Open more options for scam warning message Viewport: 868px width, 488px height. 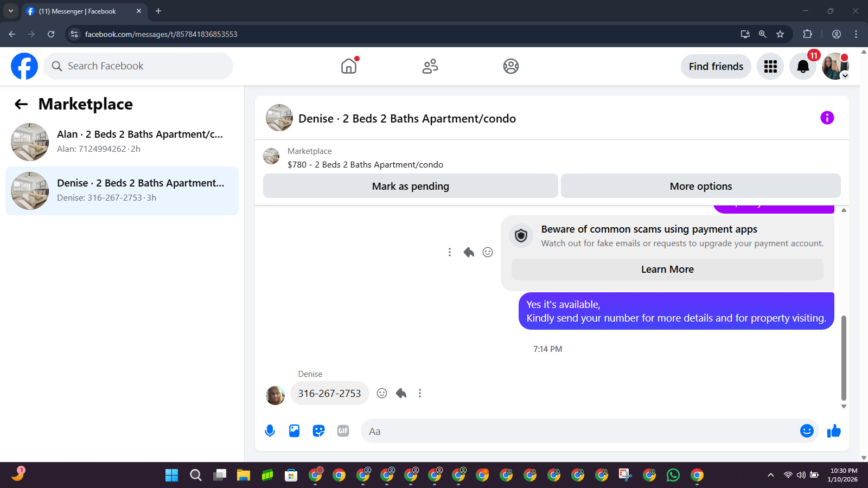[x=450, y=252]
